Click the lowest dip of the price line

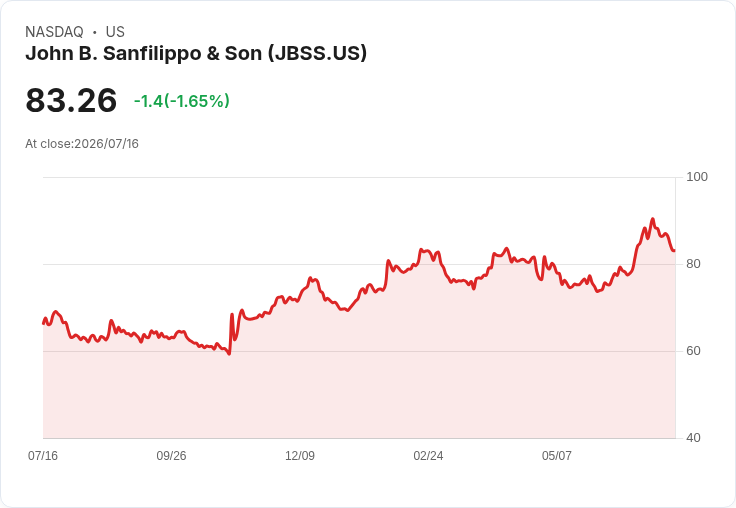pyautogui.click(x=229, y=354)
